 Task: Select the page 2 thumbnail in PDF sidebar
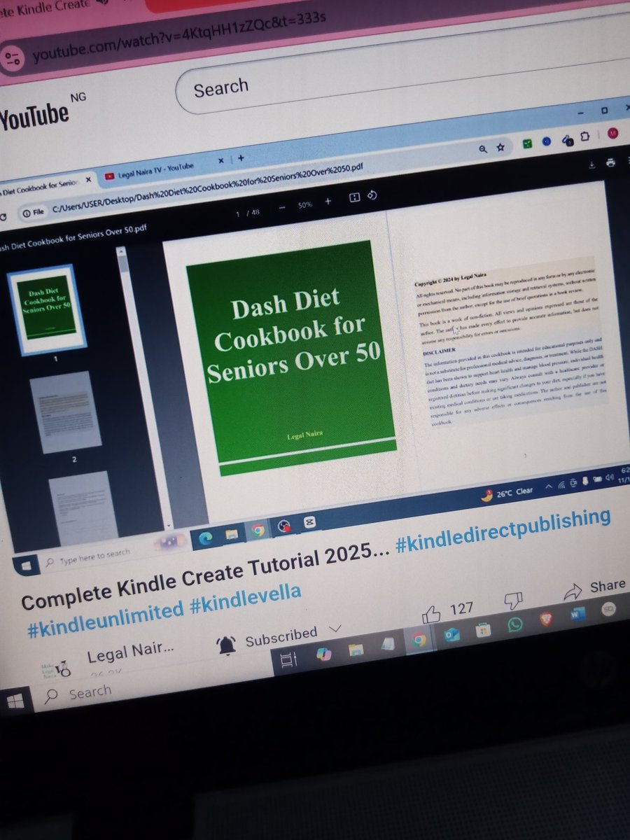coord(66,412)
